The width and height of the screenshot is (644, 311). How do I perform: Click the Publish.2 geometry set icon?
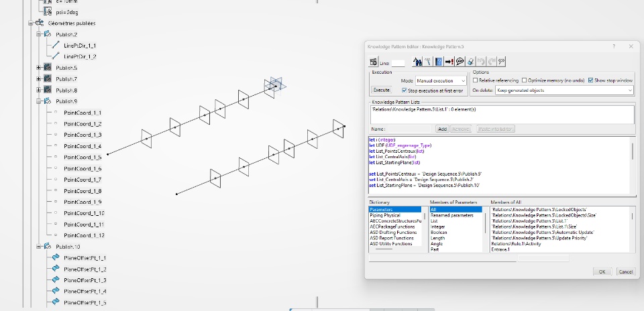pyautogui.click(x=48, y=34)
